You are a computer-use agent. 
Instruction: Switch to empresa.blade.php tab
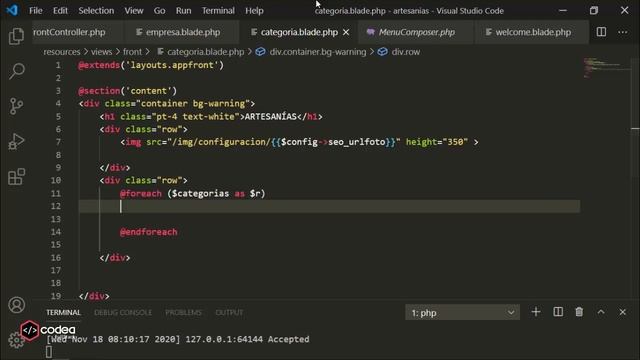pyautogui.click(x=182, y=32)
